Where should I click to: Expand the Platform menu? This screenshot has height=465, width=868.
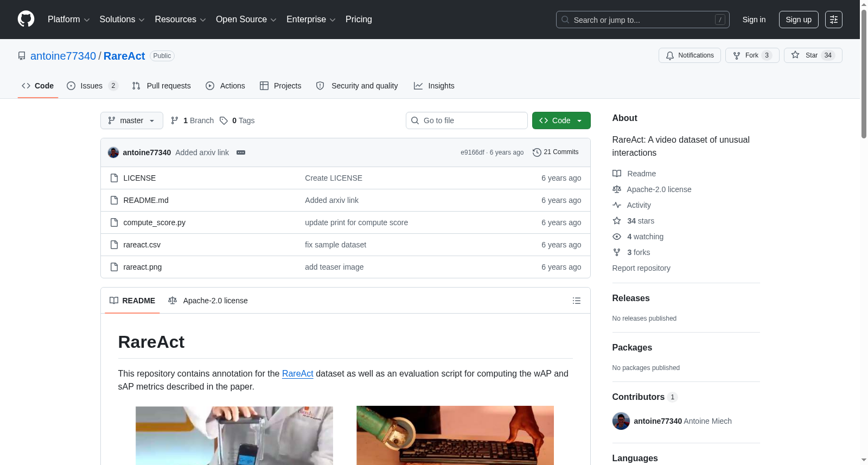69,20
